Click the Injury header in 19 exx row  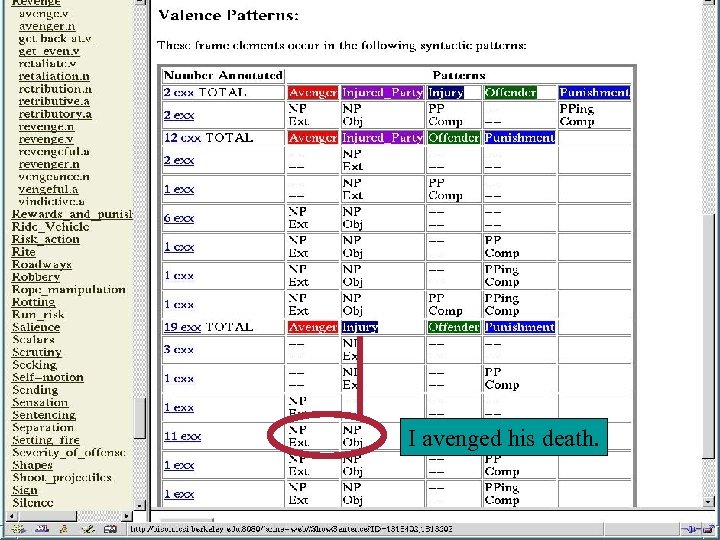(360, 327)
